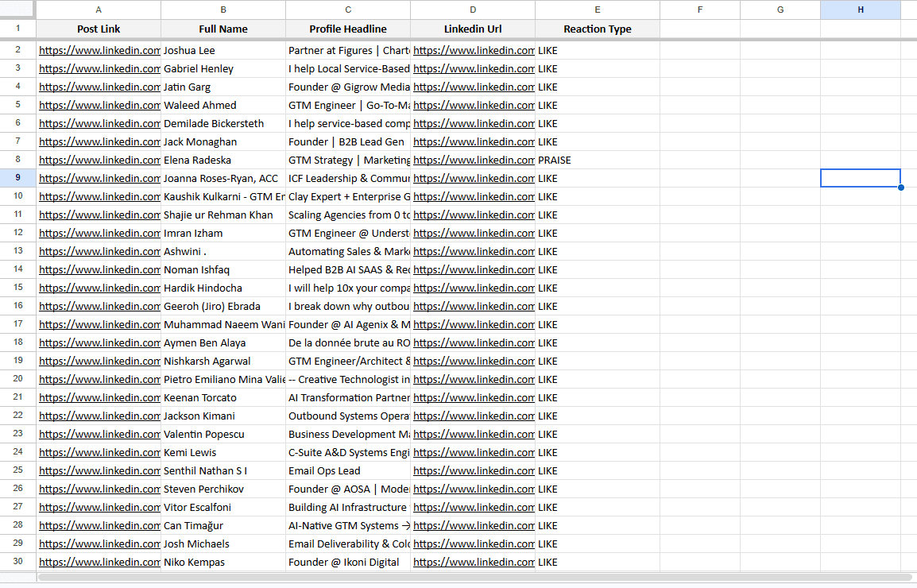Select column H header
This screenshot has height=588, width=917.
pos(861,10)
